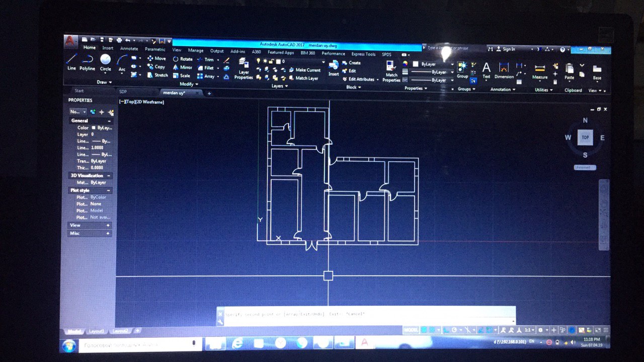Expand the Annotation panel dropdown
Viewport: 644px width, 362px height.
tap(503, 89)
